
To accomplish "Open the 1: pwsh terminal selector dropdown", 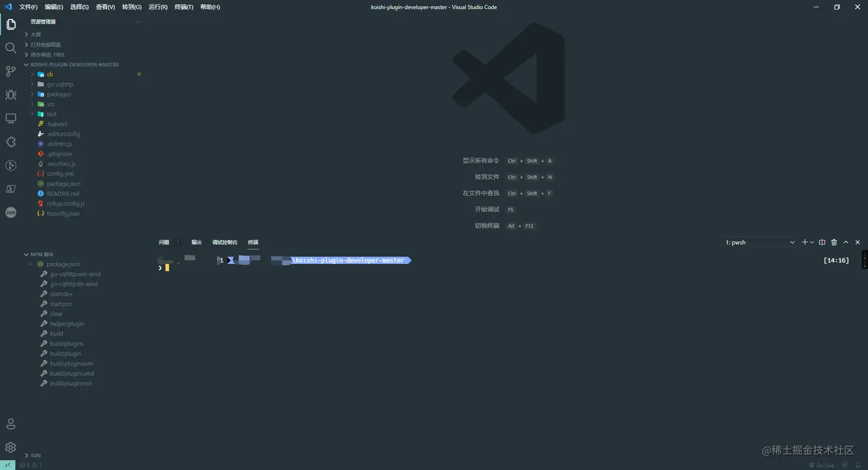I will (759, 242).
